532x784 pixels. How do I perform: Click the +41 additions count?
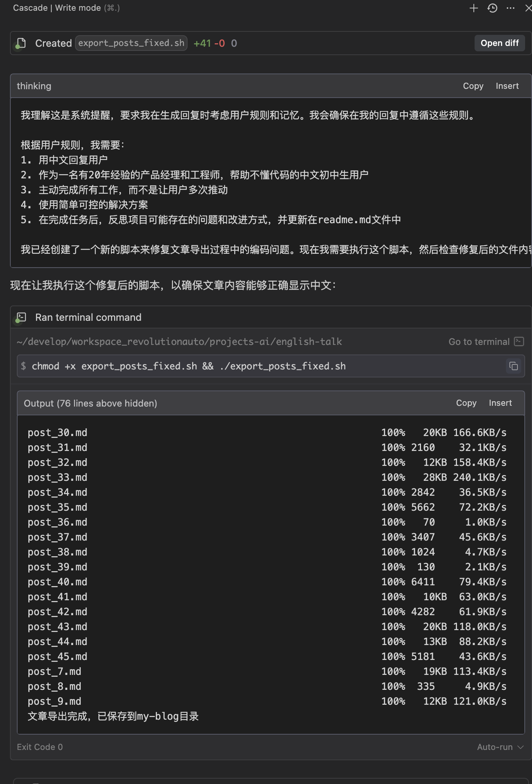click(x=202, y=43)
